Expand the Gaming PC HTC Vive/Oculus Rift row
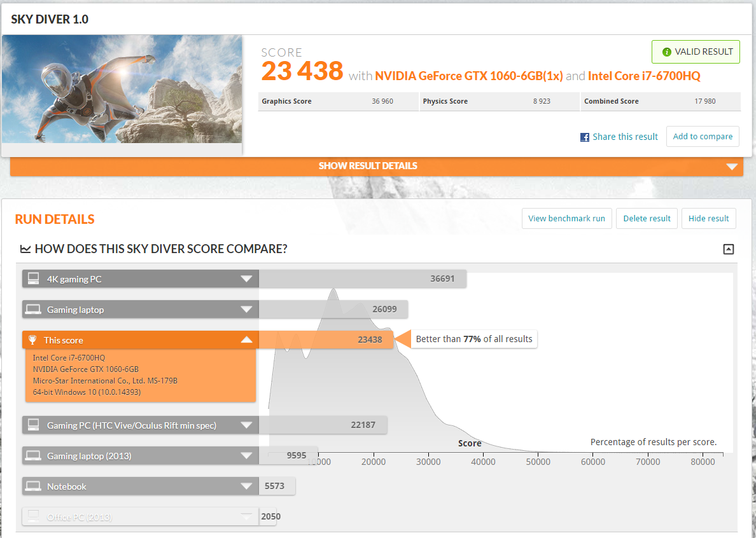This screenshot has width=756, height=538. pyautogui.click(x=140, y=425)
